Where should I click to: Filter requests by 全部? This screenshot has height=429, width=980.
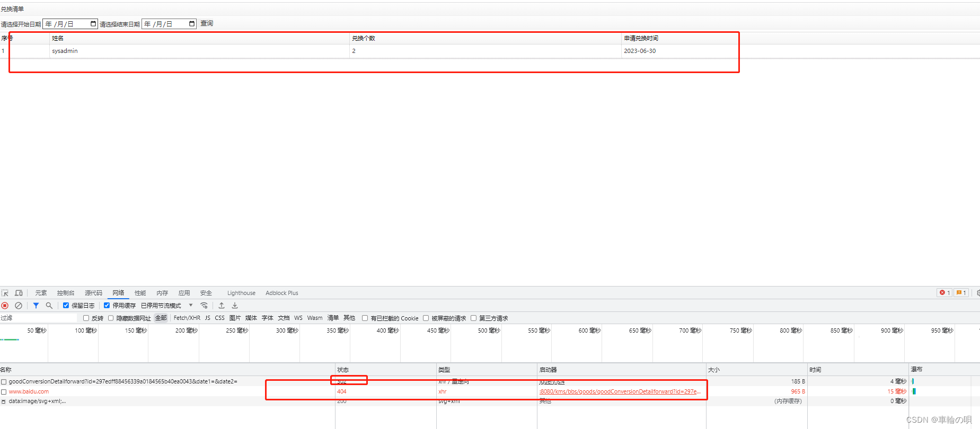[x=161, y=318]
